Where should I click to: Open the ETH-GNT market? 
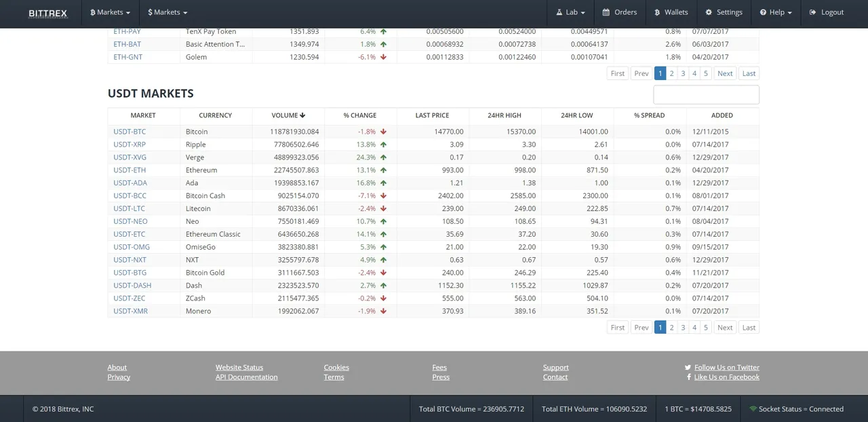pos(127,58)
